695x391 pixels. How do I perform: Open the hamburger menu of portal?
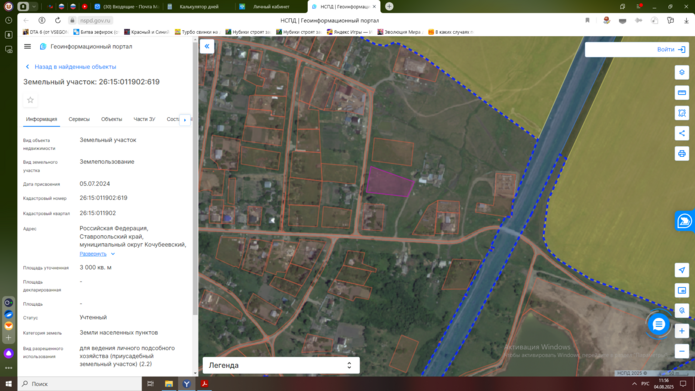click(27, 46)
